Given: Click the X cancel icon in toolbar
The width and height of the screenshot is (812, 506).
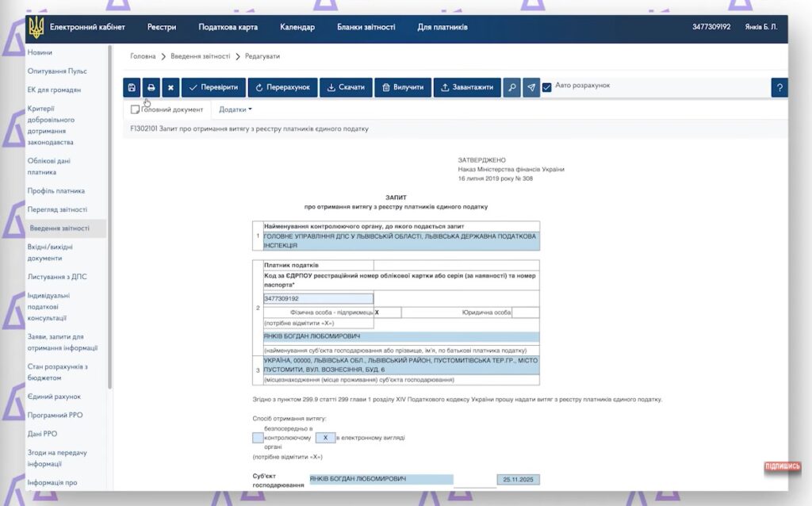Looking at the screenshot, I should (x=170, y=87).
